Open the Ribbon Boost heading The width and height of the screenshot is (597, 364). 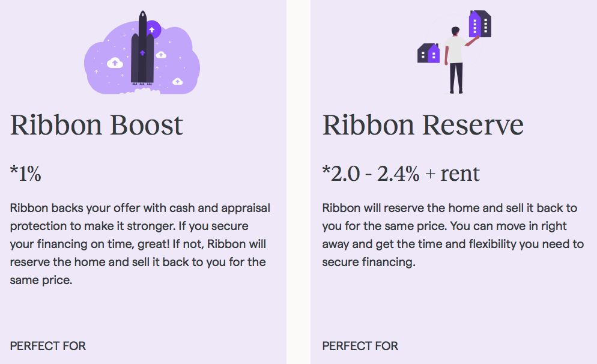pos(96,124)
